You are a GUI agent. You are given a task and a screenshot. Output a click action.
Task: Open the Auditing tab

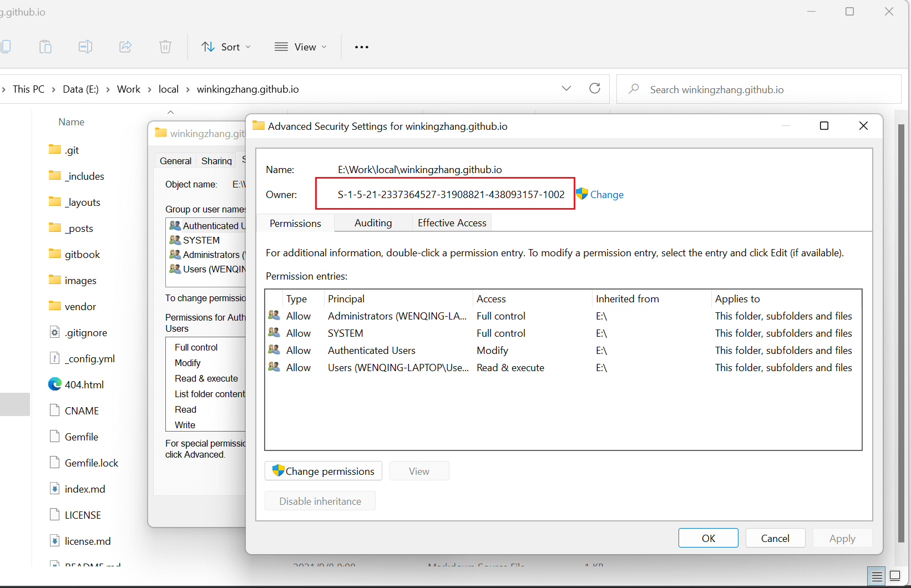(373, 222)
